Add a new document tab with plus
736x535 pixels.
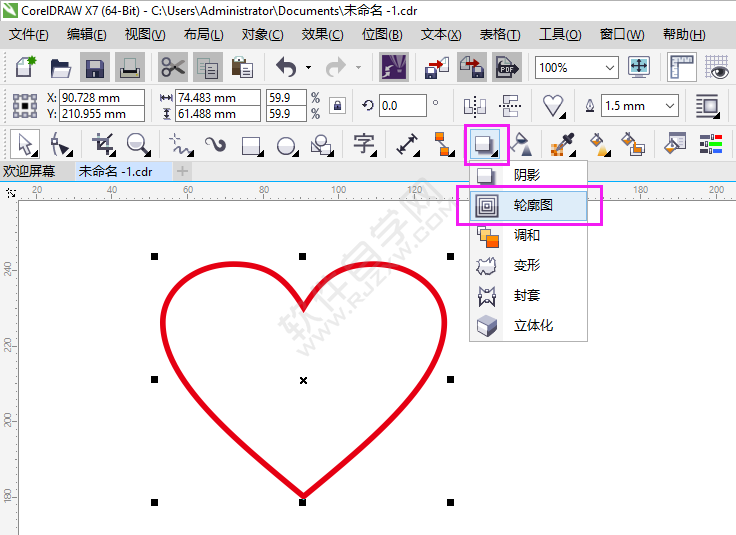[183, 171]
